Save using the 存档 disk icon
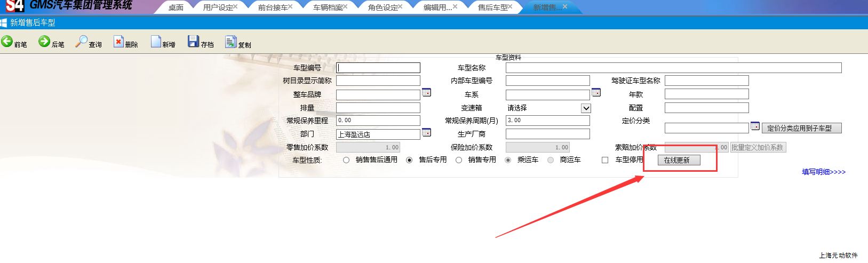 click(193, 42)
